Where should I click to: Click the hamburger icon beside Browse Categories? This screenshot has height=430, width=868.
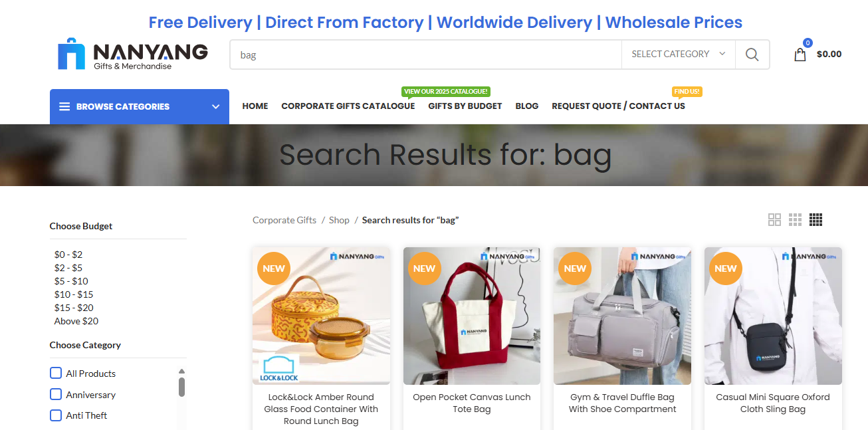pyautogui.click(x=64, y=106)
